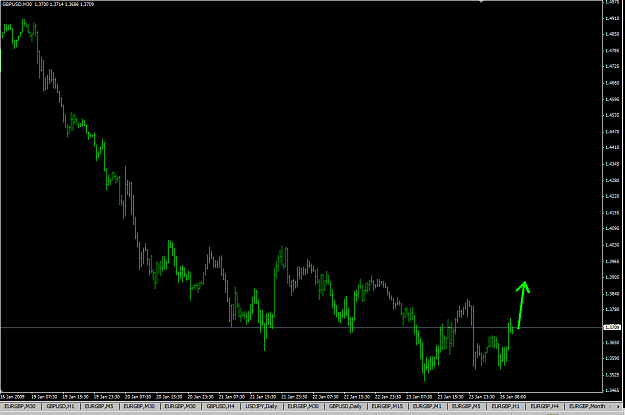Click the current price label on the scale
625x415 pixels.
click(612, 327)
